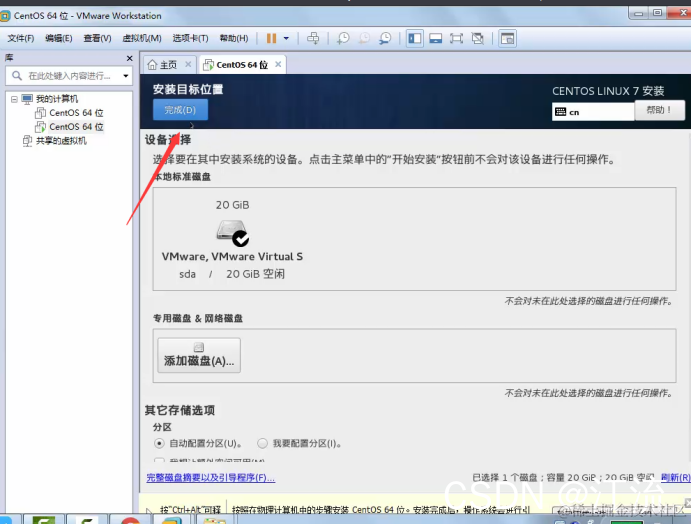Close the 库 library panel
The width and height of the screenshot is (692, 524).
129,58
